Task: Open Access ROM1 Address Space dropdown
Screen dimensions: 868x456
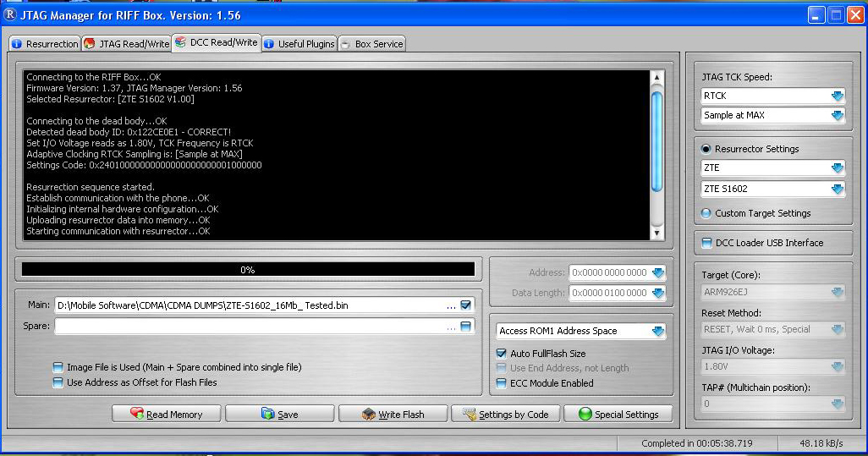Action: tap(657, 331)
